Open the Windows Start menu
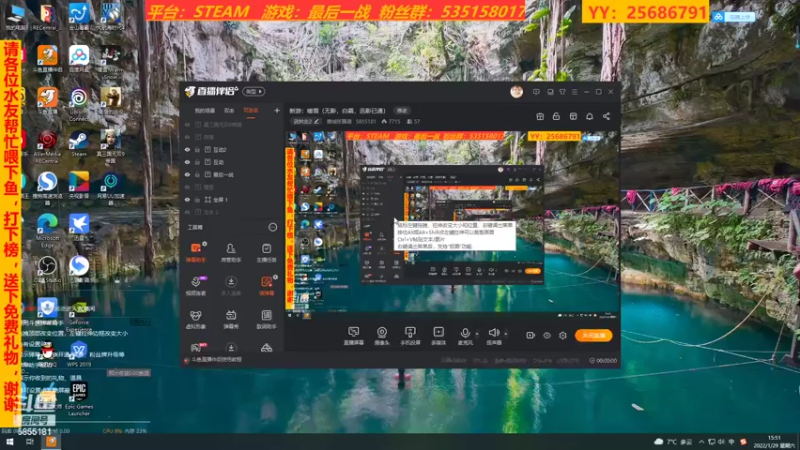This screenshot has height=450, width=800. coord(9,442)
